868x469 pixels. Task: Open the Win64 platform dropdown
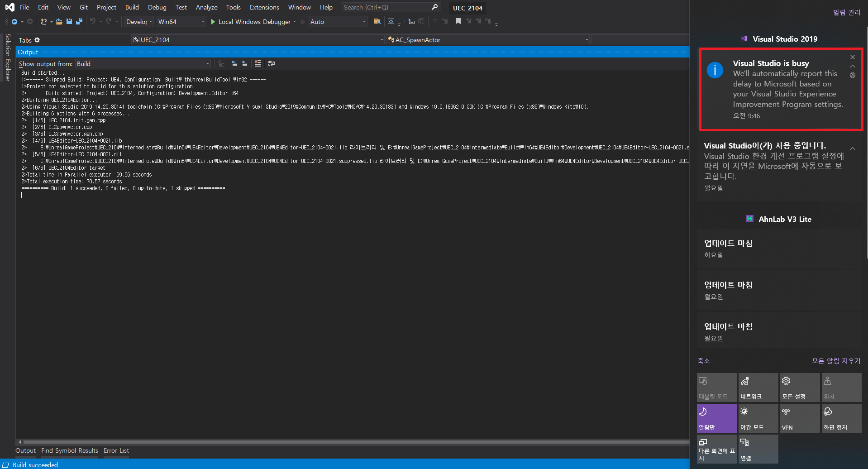181,22
